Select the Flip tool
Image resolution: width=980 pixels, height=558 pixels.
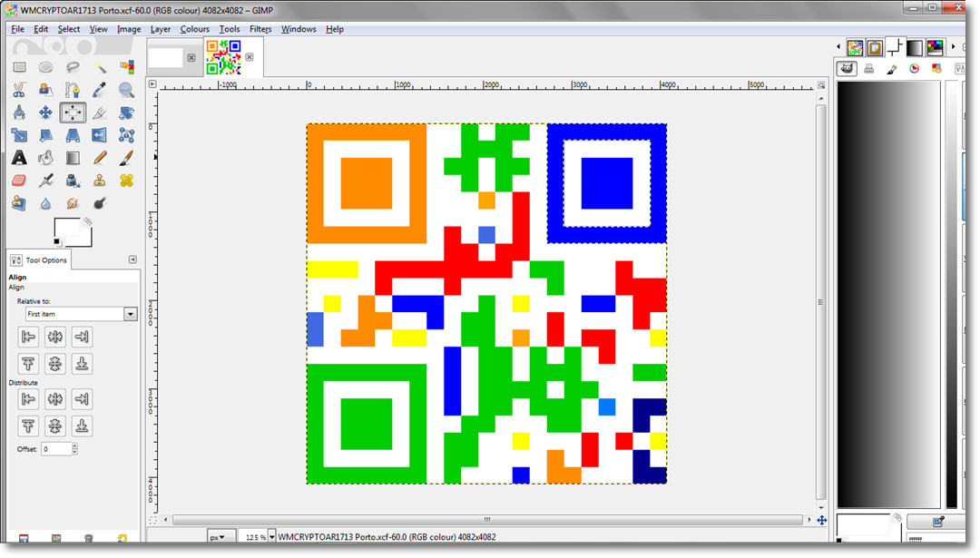100,135
